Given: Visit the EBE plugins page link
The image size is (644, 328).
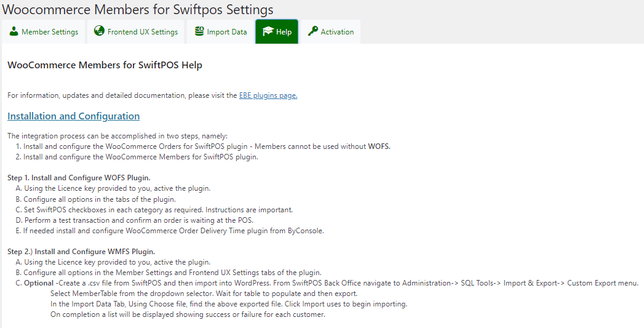Looking at the screenshot, I should point(268,95).
